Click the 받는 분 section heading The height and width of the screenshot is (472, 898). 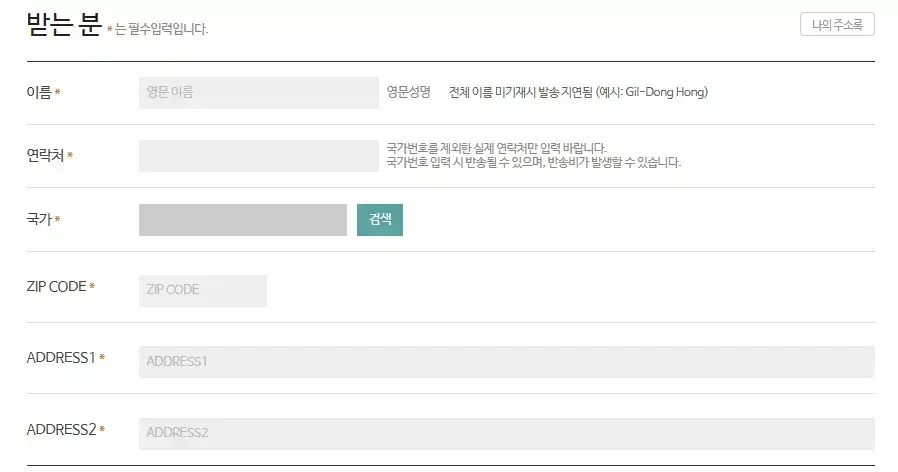(x=63, y=25)
